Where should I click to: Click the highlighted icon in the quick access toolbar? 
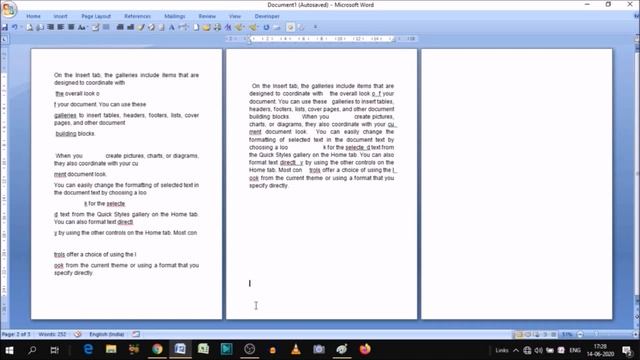[290, 27]
